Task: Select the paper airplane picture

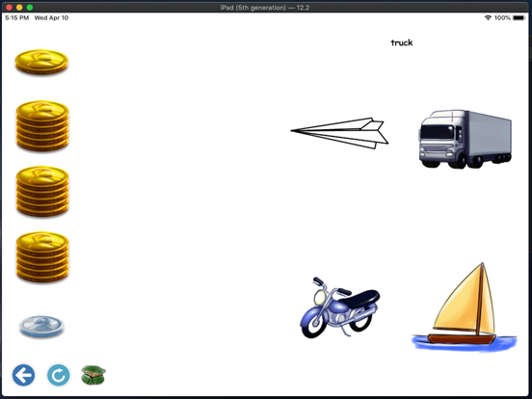Action: pos(339,133)
